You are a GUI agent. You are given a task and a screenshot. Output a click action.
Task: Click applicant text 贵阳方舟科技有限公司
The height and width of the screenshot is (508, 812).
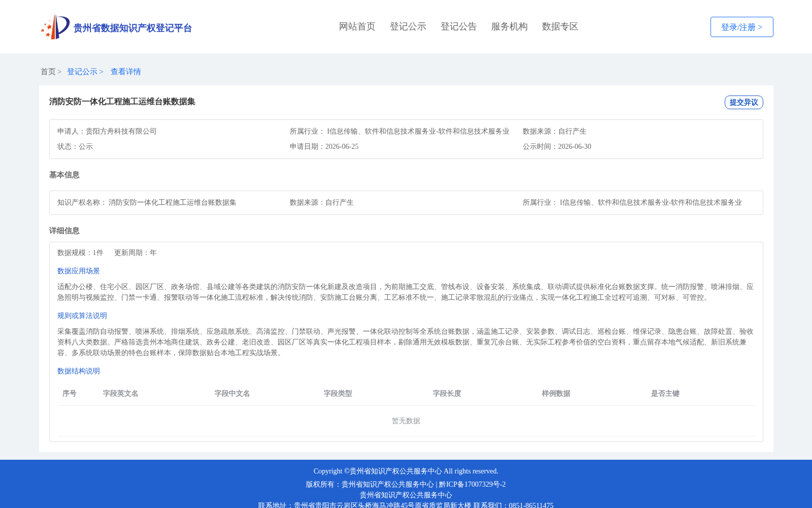[121, 131]
